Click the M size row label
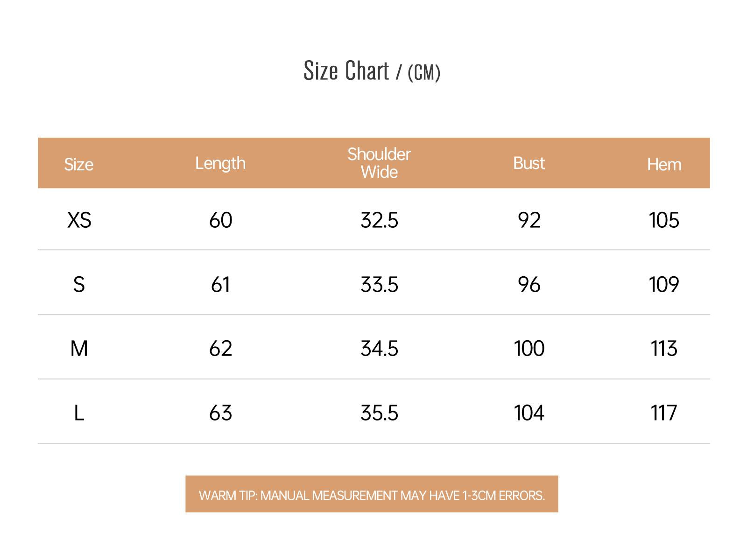Screen dimensions: 747x560 click(79, 349)
